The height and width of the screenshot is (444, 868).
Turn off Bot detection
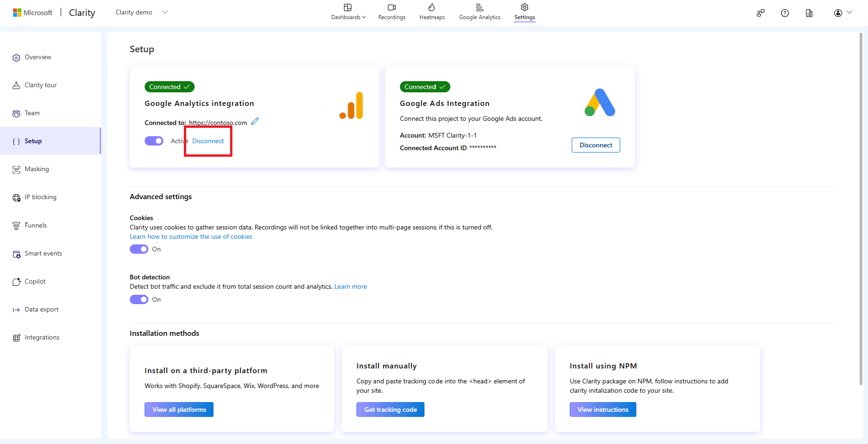coord(139,299)
